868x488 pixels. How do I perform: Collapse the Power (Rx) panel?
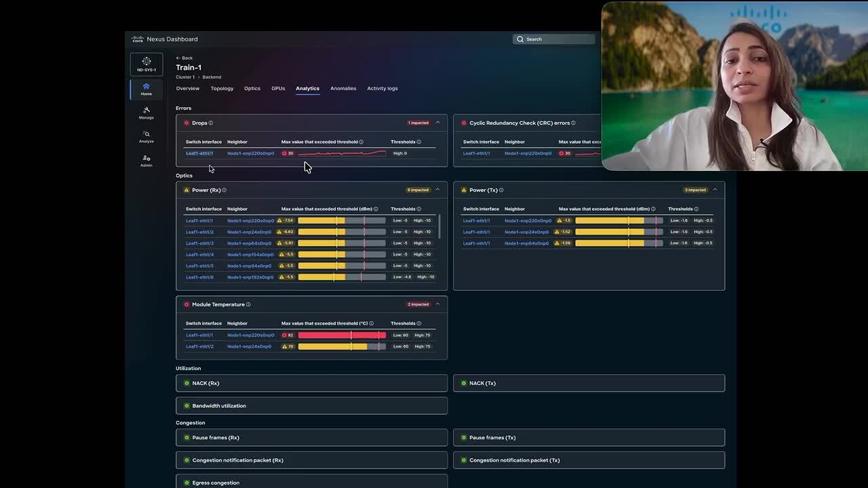pyautogui.click(x=437, y=190)
